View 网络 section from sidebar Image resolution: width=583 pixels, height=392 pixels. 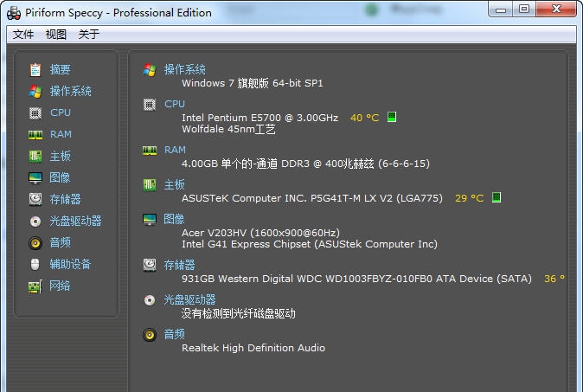coord(60,286)
